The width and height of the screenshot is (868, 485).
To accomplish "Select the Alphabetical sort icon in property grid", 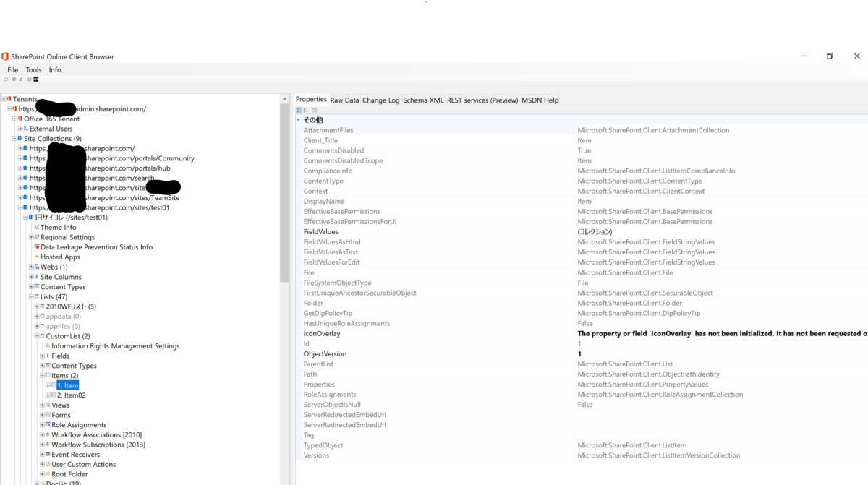I will (306, 110).
